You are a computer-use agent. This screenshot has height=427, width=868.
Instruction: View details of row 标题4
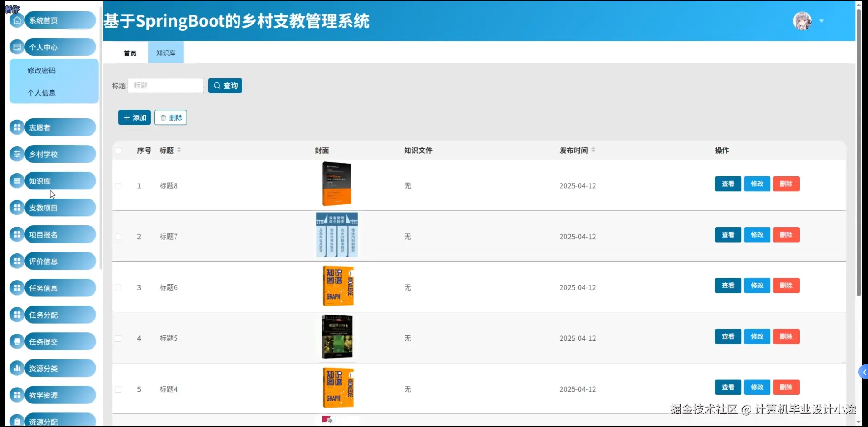[x=728, y=387]
